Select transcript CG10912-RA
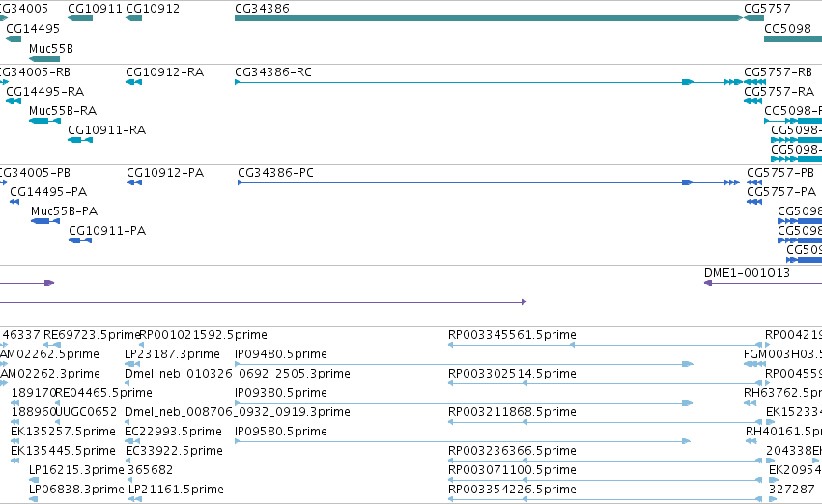The width and height of the screenshot is (822, 504). 164,72
